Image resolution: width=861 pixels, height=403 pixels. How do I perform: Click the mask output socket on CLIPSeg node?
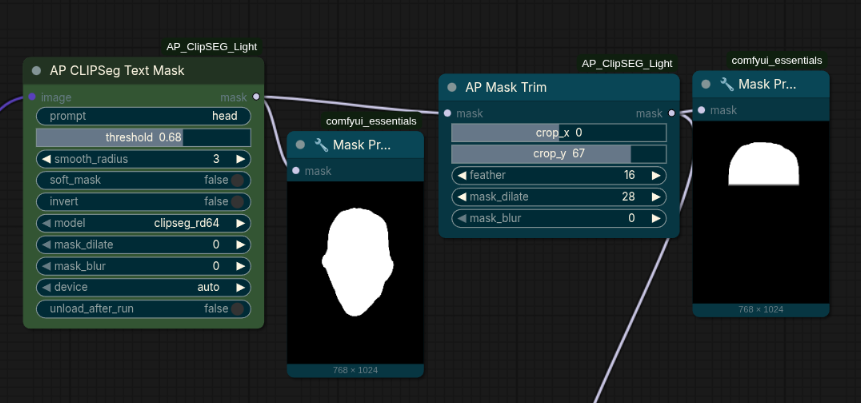pyautogui.click(x=256, y=97)
